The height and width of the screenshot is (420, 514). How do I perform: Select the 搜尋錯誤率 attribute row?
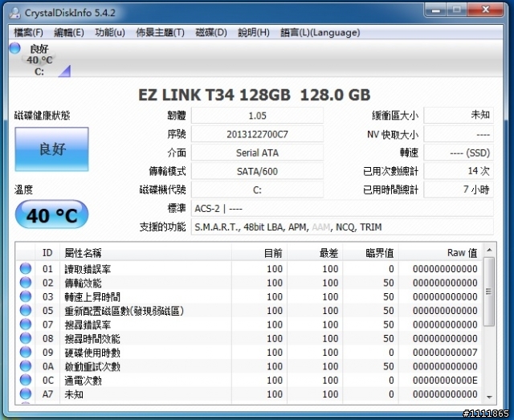pos(249,324)
